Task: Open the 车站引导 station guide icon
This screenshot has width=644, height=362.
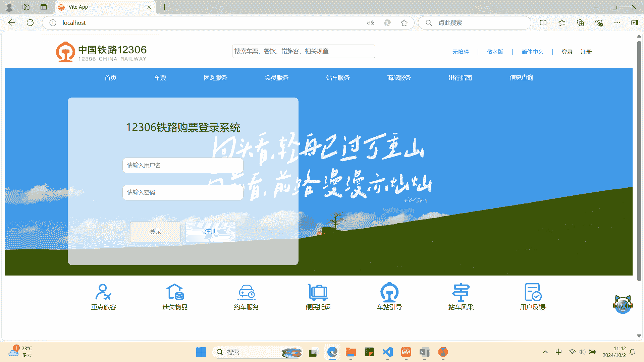Action: (x=389, y=292)
